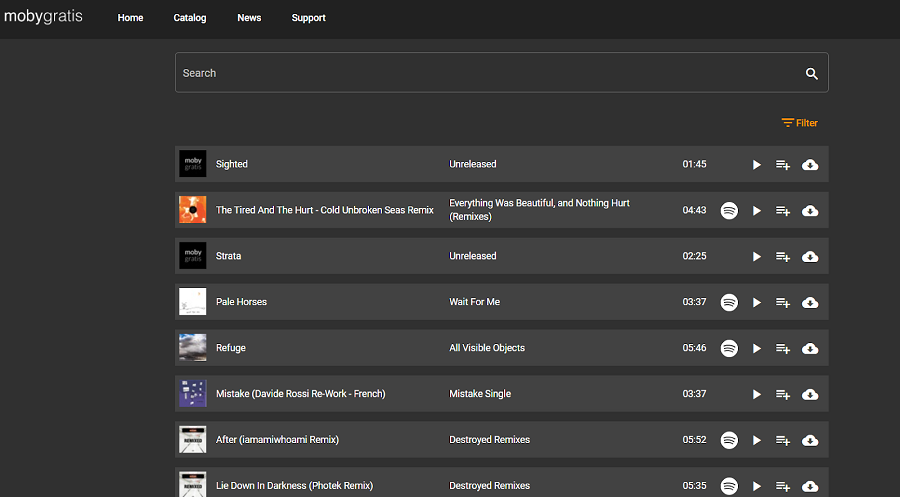The image size is (900, 497).
Task: Add After iamamiwhoami Remix to playlist
Action: pos(783,441)
